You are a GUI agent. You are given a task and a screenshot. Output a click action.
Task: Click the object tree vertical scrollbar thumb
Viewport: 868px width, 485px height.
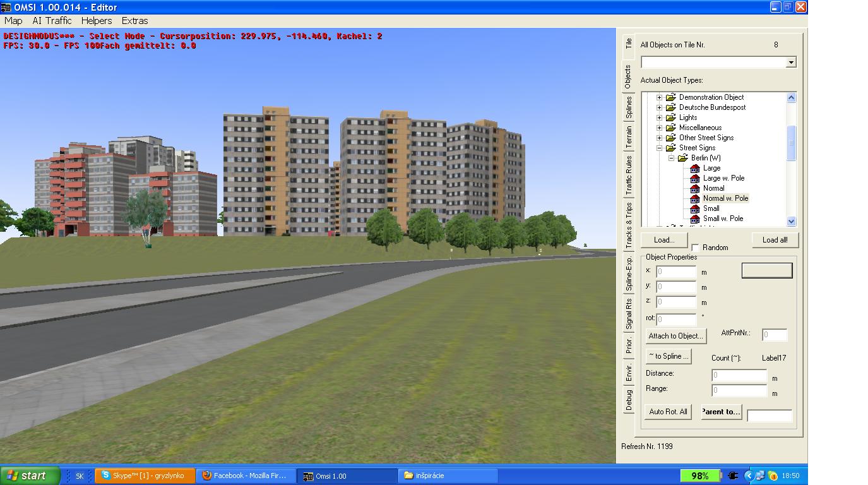tap(791, 143)
